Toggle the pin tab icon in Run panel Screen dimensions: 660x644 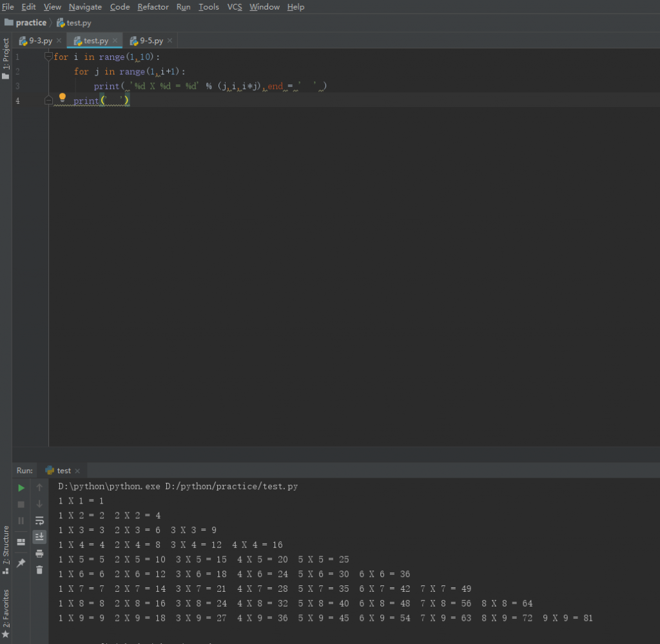[21, 563]
